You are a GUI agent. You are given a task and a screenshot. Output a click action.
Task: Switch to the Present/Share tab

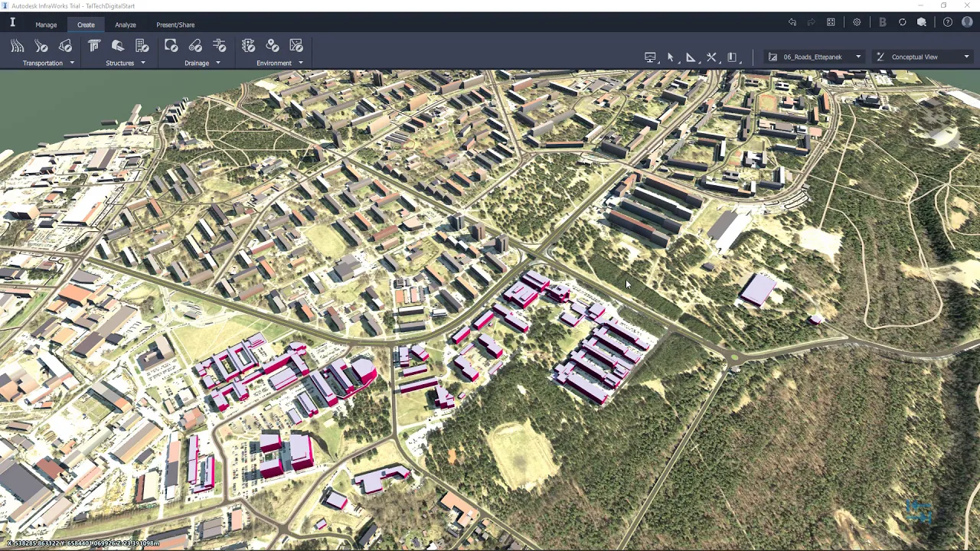coord(175,24)
